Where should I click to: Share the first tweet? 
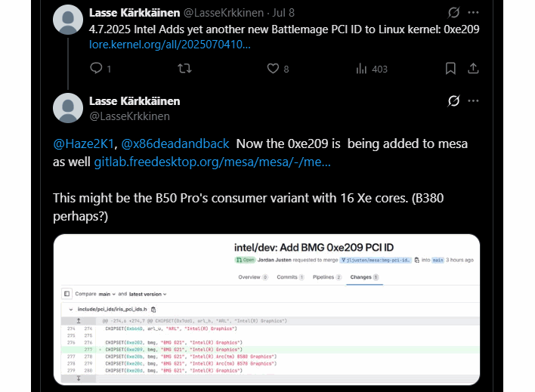pos(473,69)
